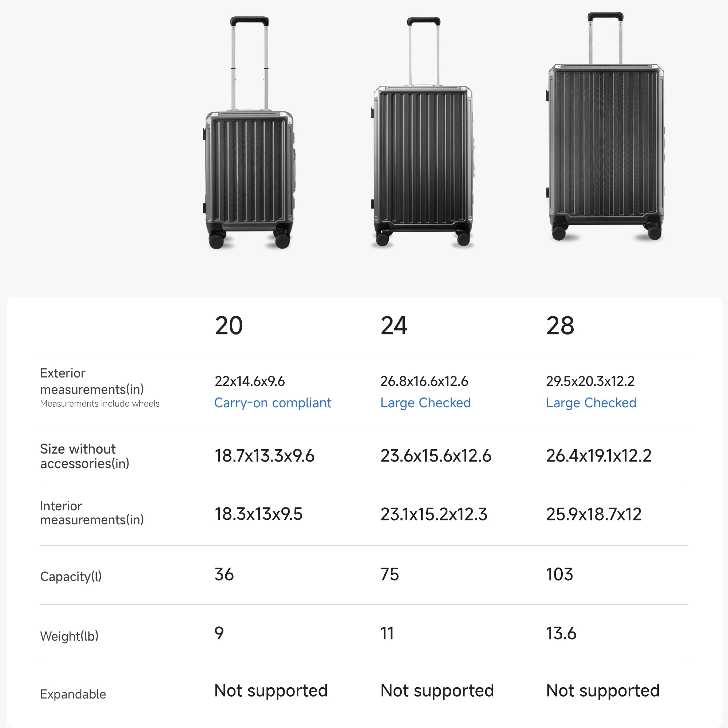Click "Large Checked" link in the 24 column

(426, 403)
